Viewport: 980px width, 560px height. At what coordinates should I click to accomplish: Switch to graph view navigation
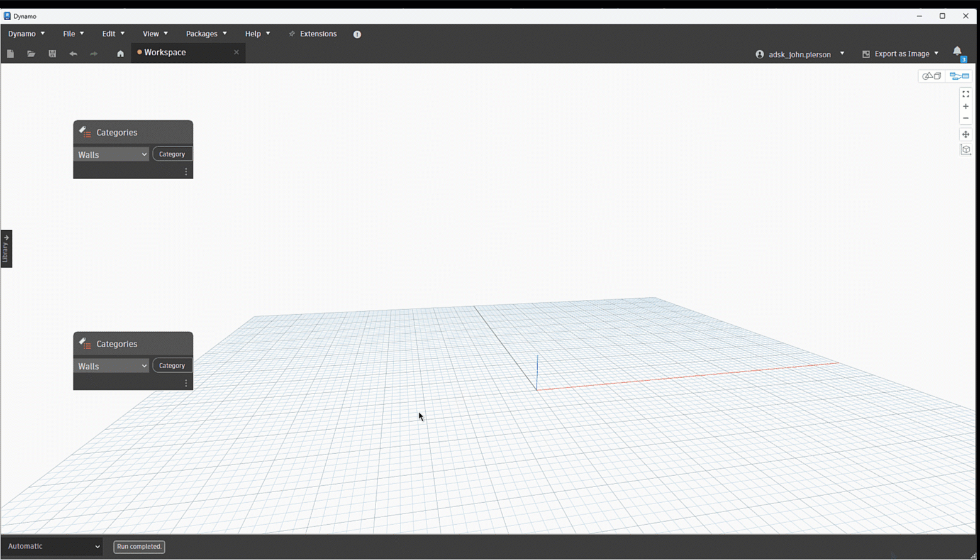[959, 76]
